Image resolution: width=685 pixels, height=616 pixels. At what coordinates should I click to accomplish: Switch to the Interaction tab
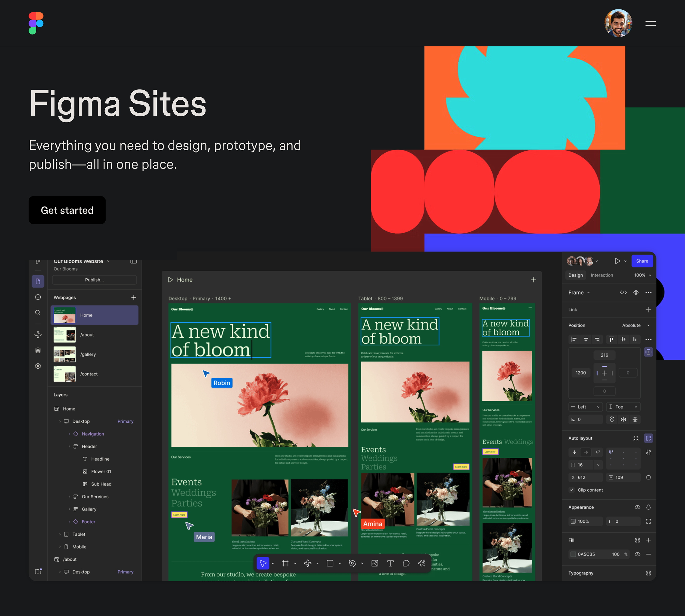coord(602,275)
